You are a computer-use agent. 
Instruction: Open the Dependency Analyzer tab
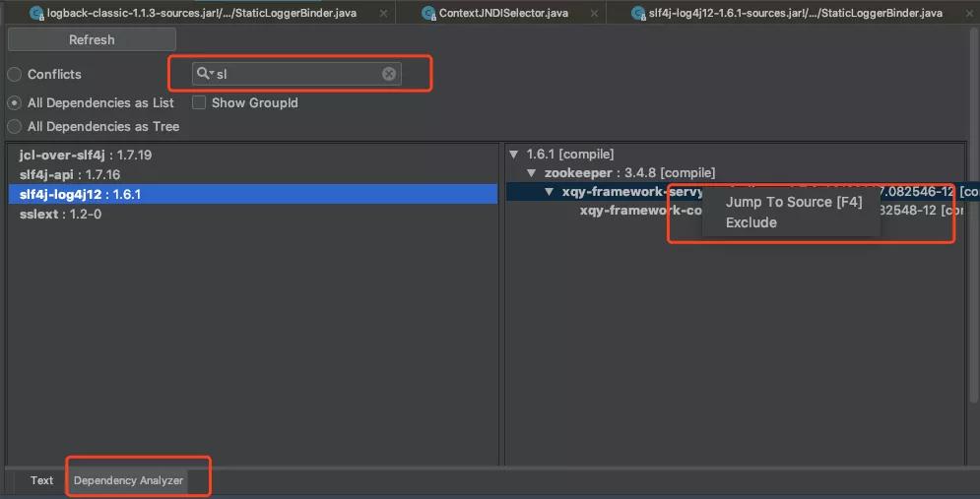click(x=129, y=480)
